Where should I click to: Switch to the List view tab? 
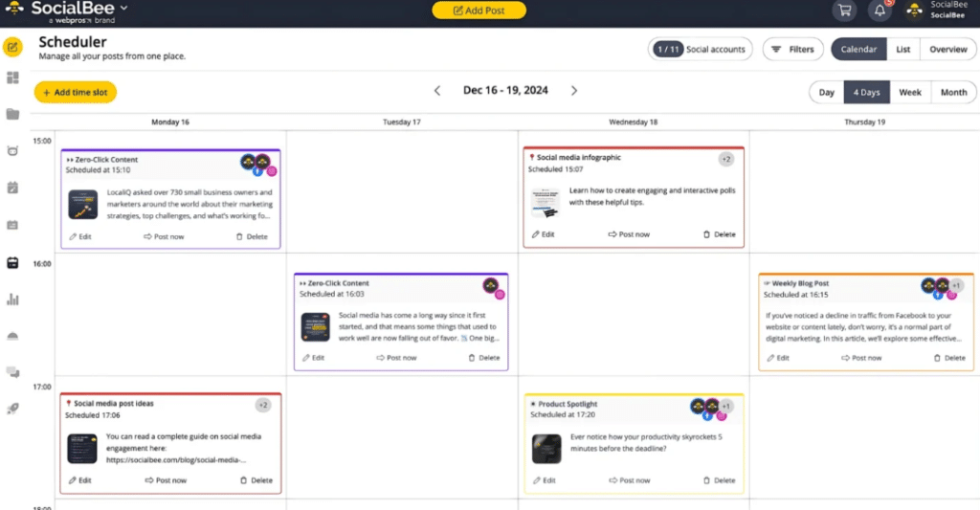click(903, 50)
